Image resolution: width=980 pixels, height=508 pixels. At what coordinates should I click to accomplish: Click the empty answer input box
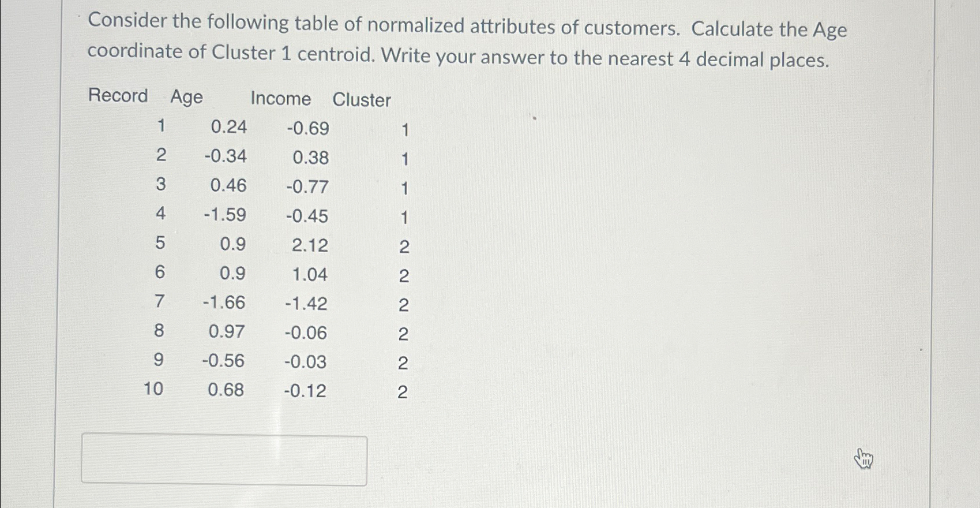[224, 460]
